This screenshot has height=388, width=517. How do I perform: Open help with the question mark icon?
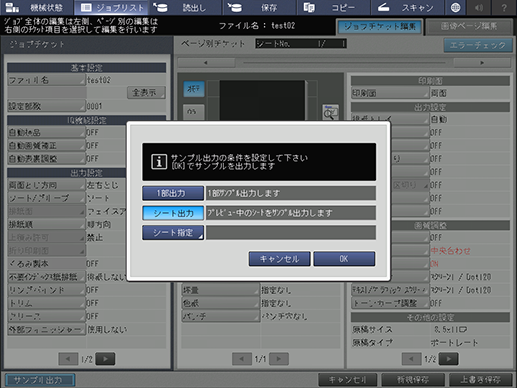pyautogui.click(x=504, y=7)
